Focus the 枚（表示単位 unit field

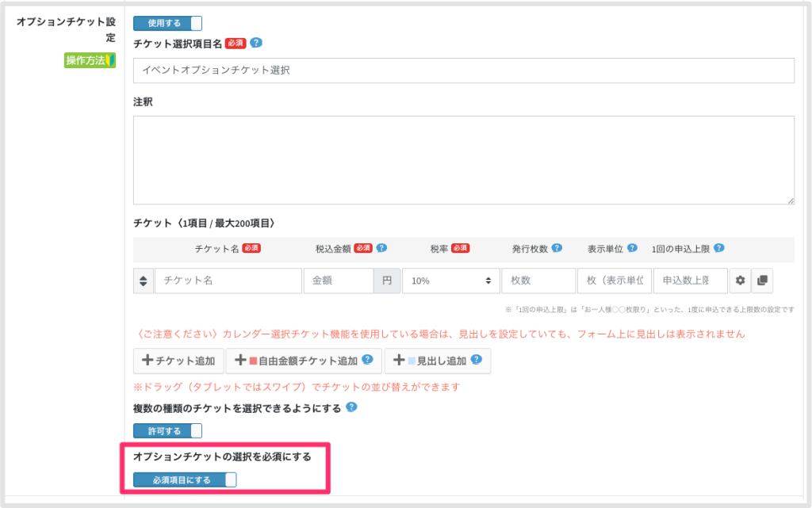tap(615, 281)
